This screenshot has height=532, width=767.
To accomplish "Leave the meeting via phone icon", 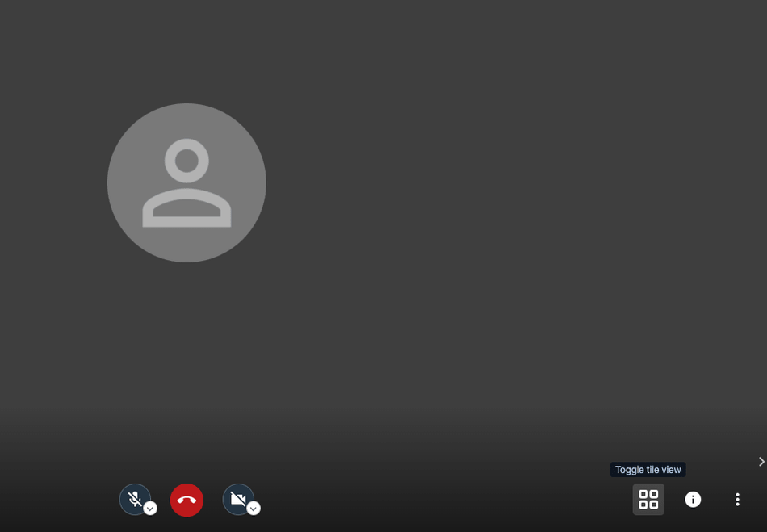I will [187, 500].
